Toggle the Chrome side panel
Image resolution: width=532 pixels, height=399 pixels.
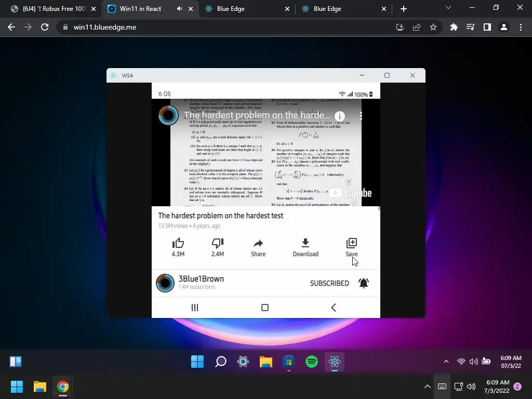(487, 27)
